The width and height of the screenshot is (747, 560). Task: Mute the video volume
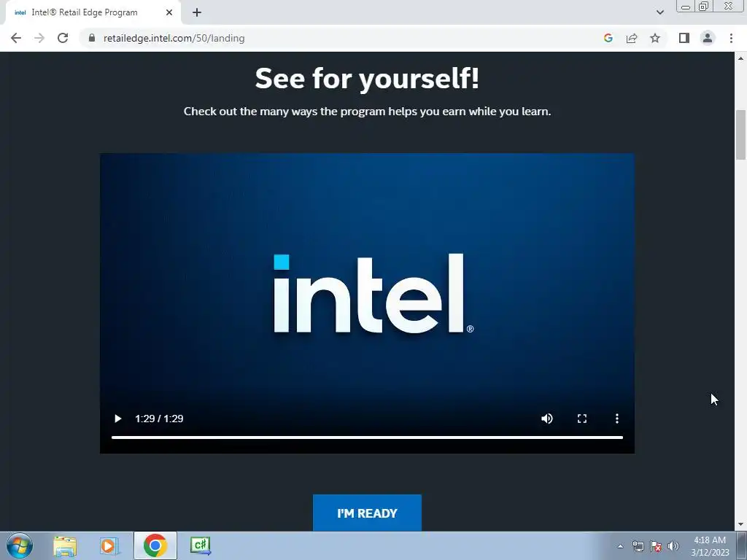[x=547, y=419]
